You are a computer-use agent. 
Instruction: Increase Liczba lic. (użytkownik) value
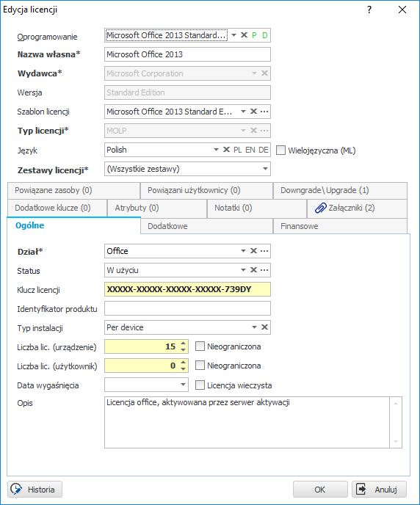tap(183, 363)
